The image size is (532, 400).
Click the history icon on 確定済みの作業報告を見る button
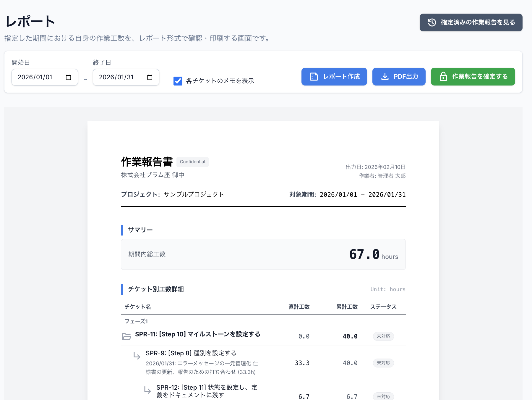coord(432,22)
